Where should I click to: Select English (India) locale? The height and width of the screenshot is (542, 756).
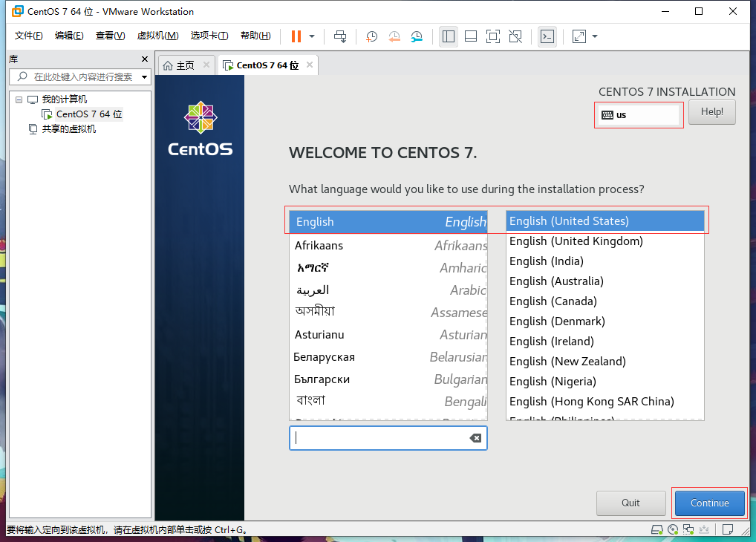[605, 261]
